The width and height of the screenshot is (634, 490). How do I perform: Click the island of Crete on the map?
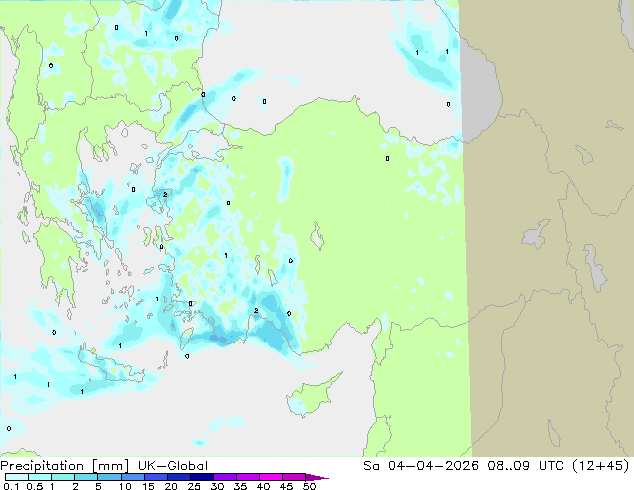point(111,365)
